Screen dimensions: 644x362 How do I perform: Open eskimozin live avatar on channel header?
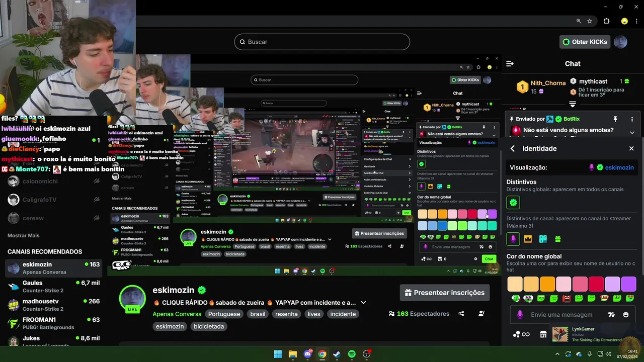click(x=132, y=299)
